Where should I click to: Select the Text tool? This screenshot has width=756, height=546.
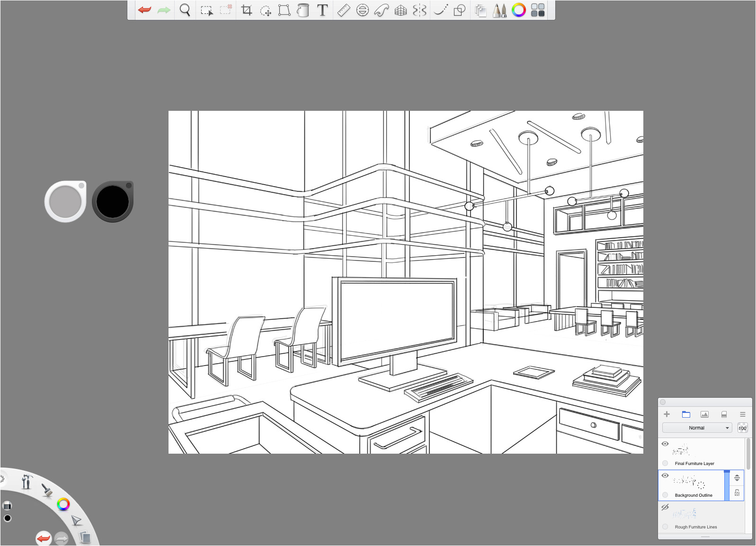(x=322, y=10)
